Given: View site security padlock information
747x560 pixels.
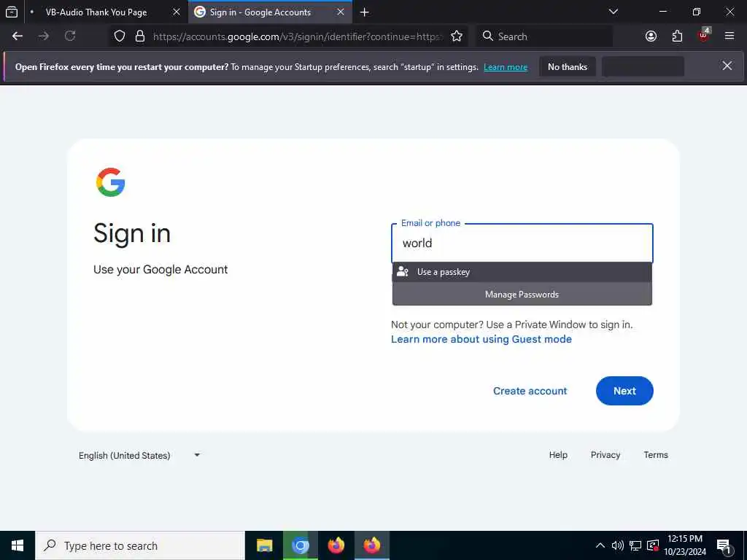Looking at the screenshot, I should 140,36.
